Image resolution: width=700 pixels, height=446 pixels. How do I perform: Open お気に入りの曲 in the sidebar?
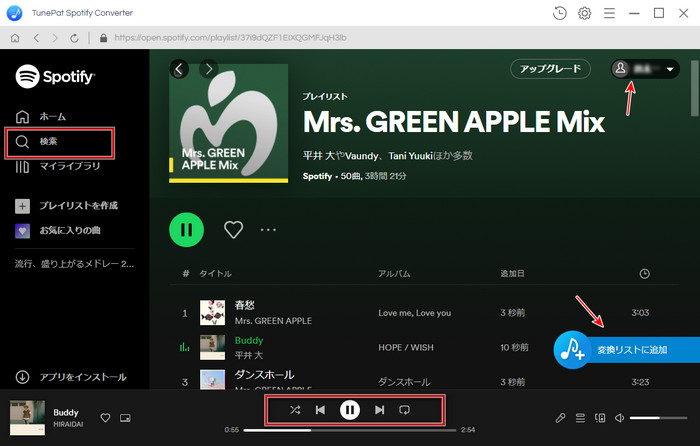[x=58, y=231]
